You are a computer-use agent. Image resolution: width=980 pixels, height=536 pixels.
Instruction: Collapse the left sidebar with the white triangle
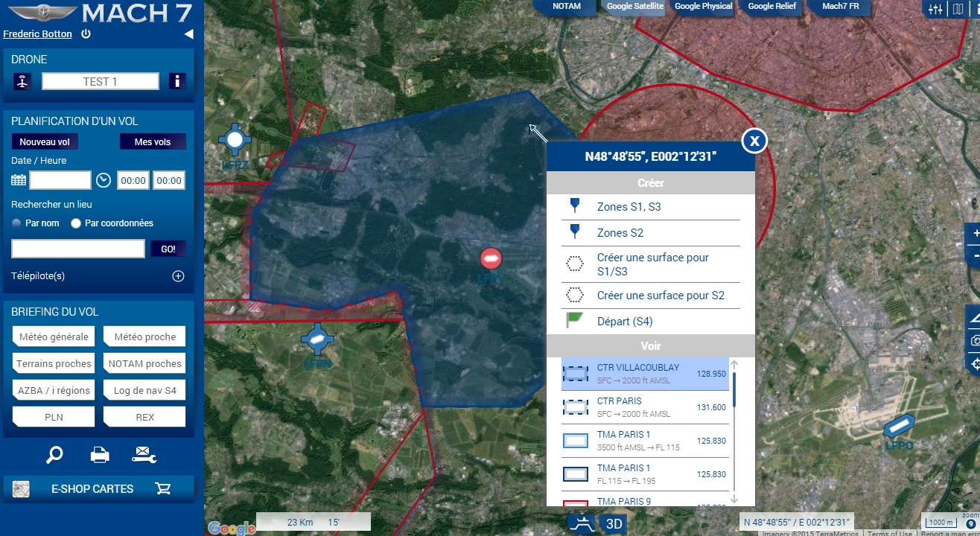188,34
